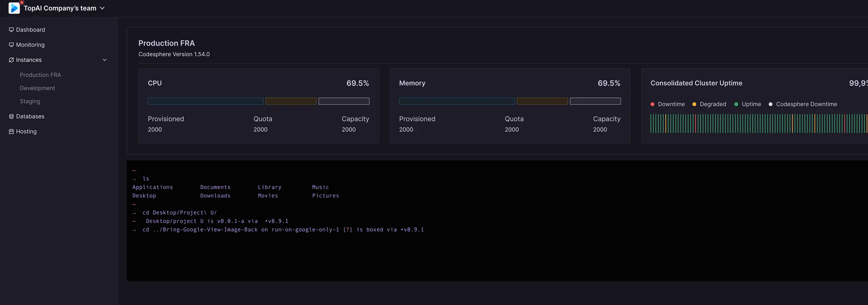Click the CPU 69.5% value
The image size is (868, 305).
[x=357, y=83]
